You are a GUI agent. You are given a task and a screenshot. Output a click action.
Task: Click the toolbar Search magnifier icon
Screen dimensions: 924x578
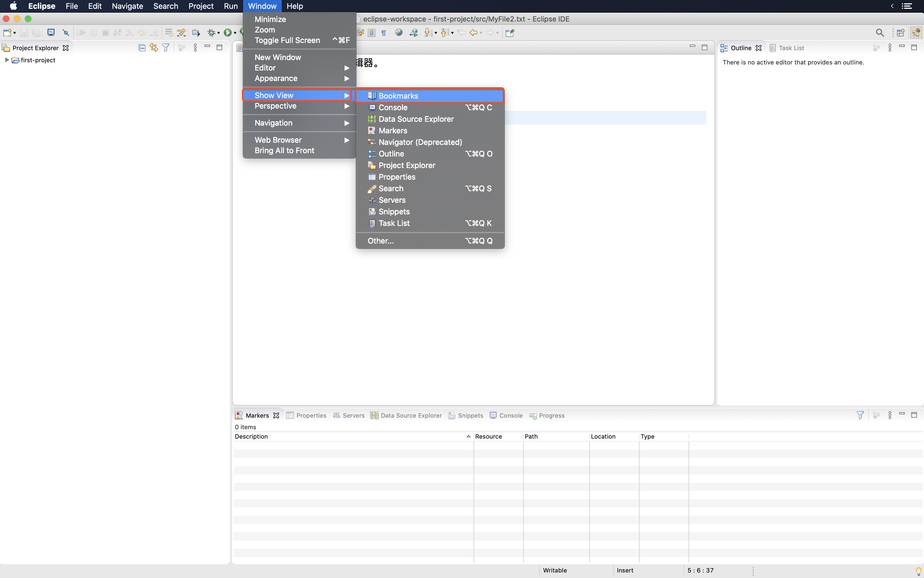pyautogui.click(x=880, y=33)
